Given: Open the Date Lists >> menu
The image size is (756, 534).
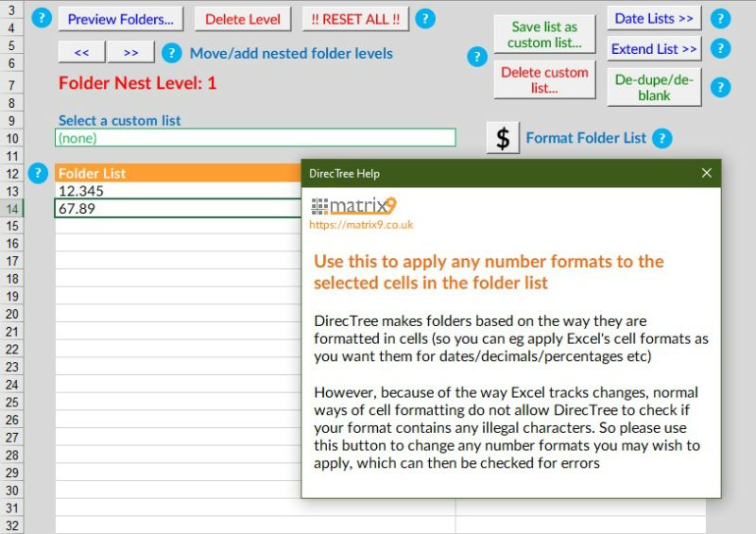Looking at the screenshot, I should [x=654, y=19].
